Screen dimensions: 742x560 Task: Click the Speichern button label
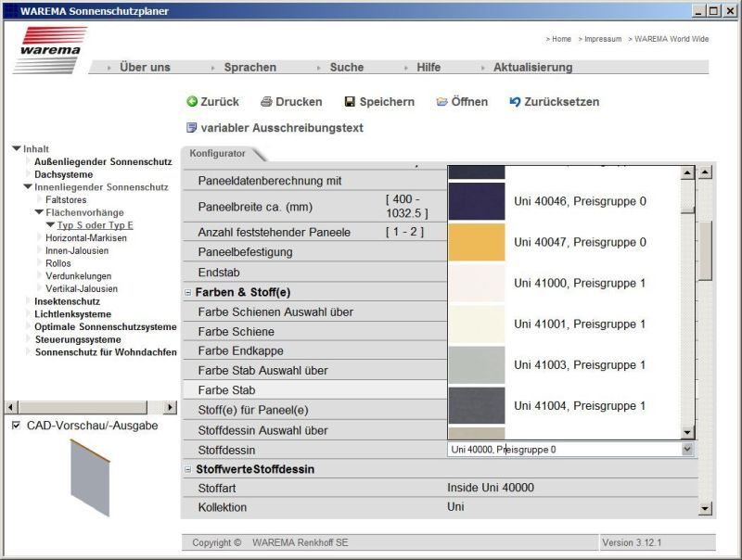[387, 102]
